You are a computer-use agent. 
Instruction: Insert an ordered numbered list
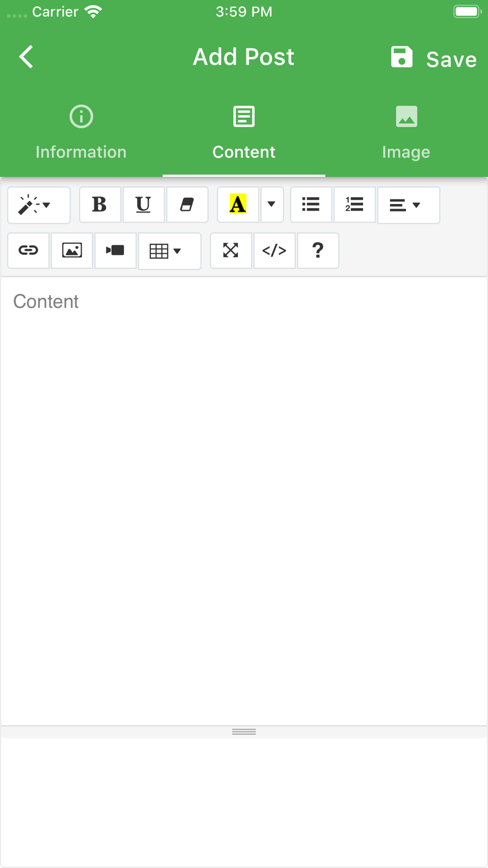[355, 205]
